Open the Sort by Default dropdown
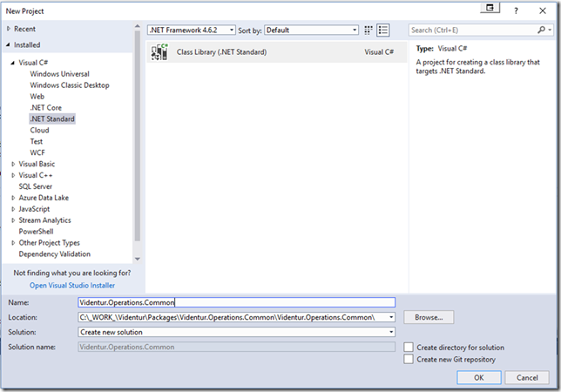Viewport: 561px width, 392px height. coord(311,30)
